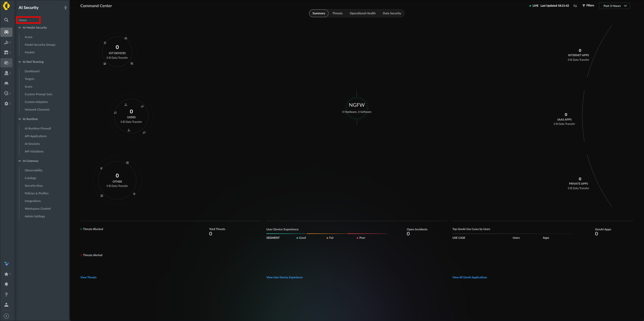Open the Past 3 Hours time dropdown
This screenshot has height=321, width=644.
(614, 6)
